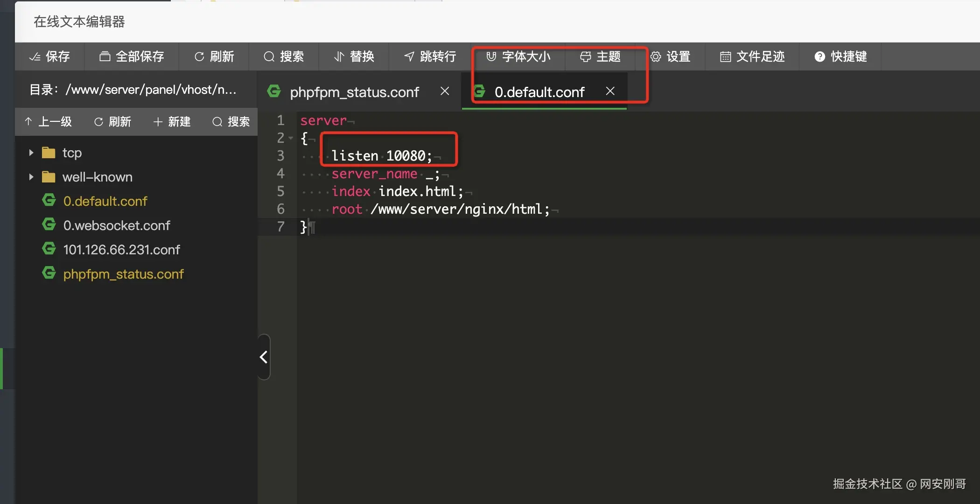Expand the well-known folder arrow
The image size is (980, 504).
(x=31, y=177)
